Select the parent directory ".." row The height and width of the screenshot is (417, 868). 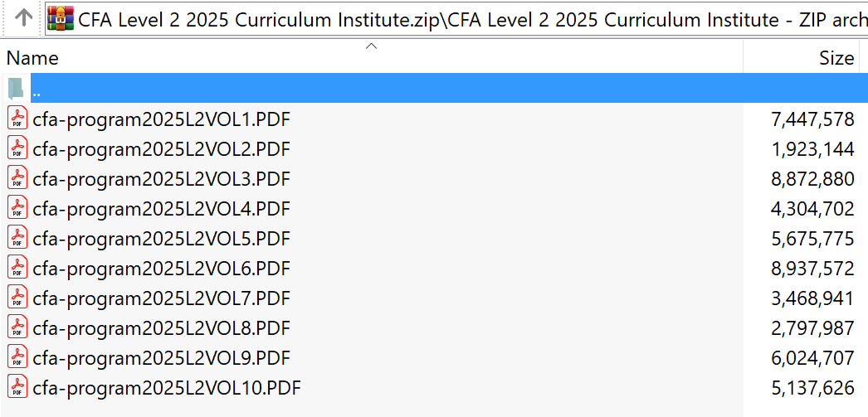[332, 89]
